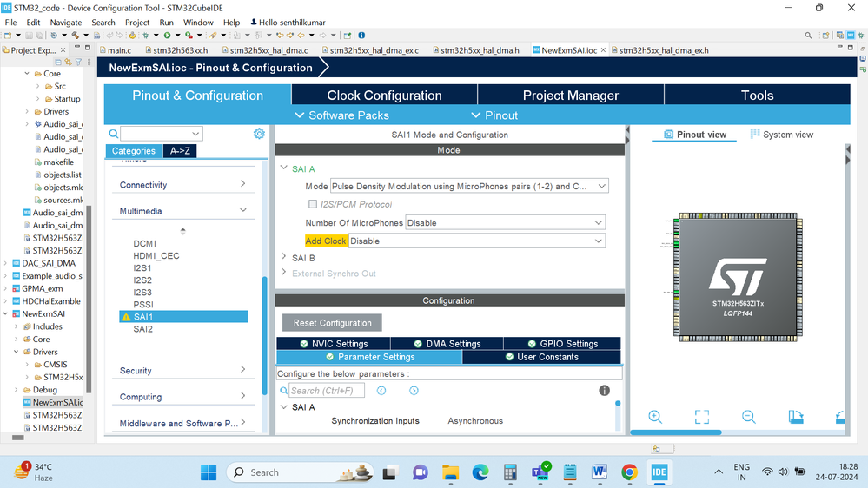The width and height of the screenshot is (868, 488).
Task: Expand the Pinout dropdown menu
Action: tap(494, 115)
